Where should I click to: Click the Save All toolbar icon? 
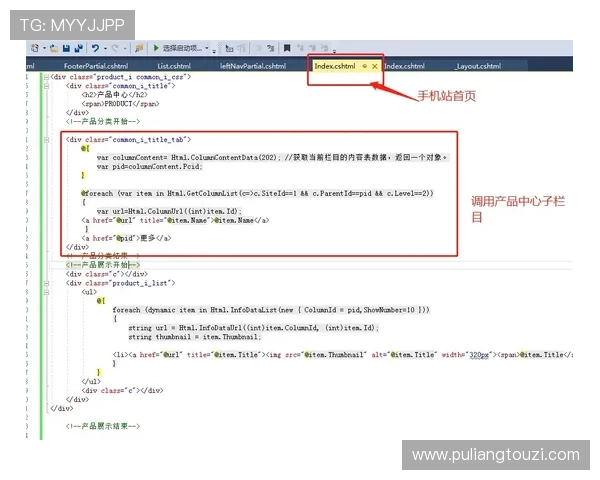coord(77,47)
